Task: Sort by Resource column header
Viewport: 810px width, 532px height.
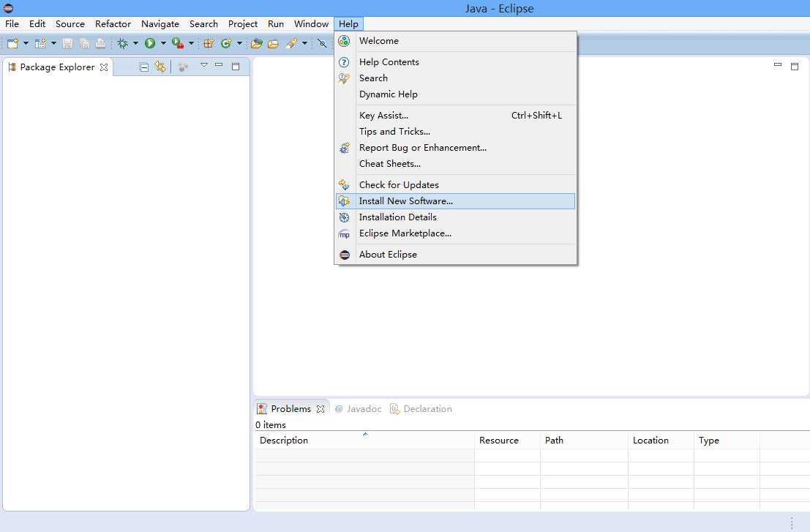Action: tap(507, 440)
